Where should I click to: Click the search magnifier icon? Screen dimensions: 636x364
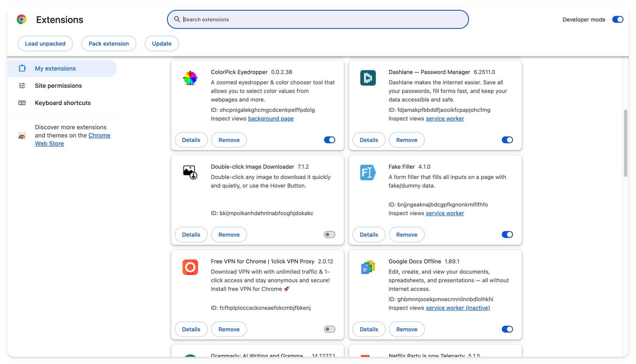pos(177,19)
